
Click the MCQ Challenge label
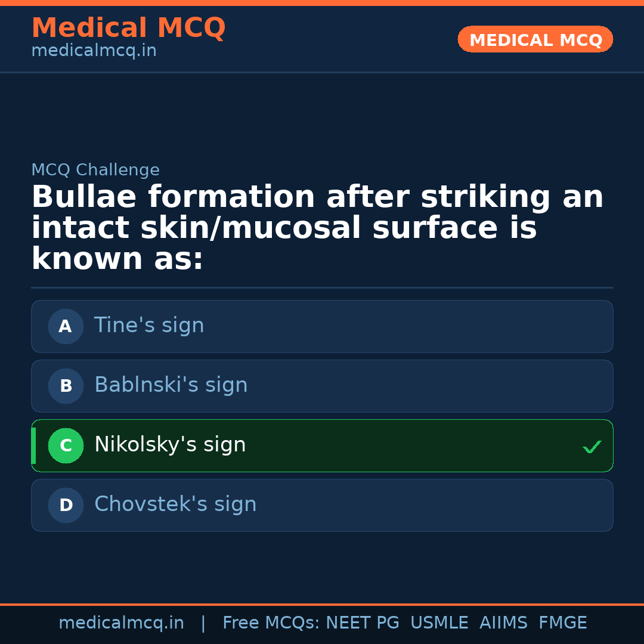click(x=95, y=170)
